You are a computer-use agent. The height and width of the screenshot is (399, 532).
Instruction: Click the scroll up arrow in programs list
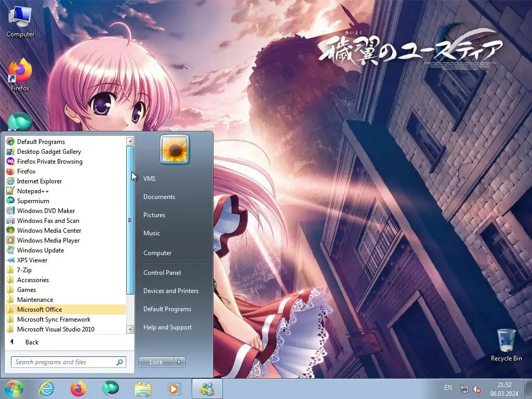tap(130, 141)
